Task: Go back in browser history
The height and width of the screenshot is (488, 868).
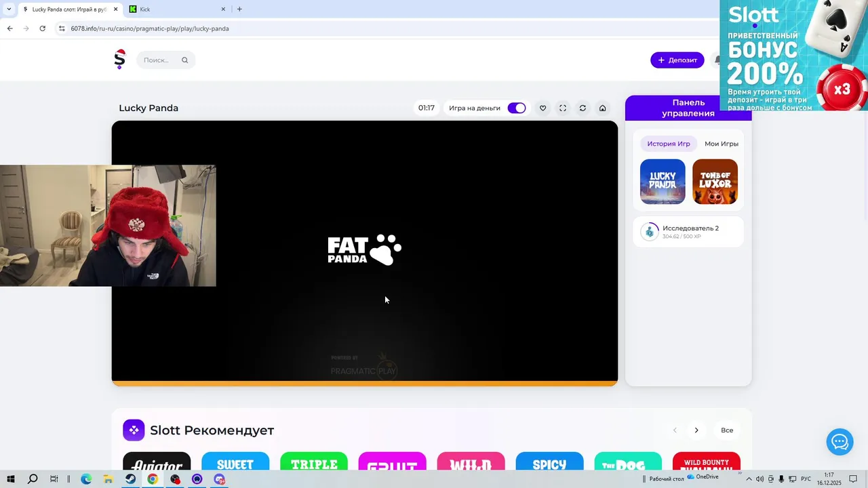Action: tap(9, 28)
